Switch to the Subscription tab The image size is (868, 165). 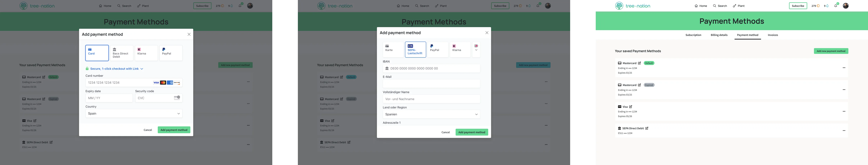(693, 35)
